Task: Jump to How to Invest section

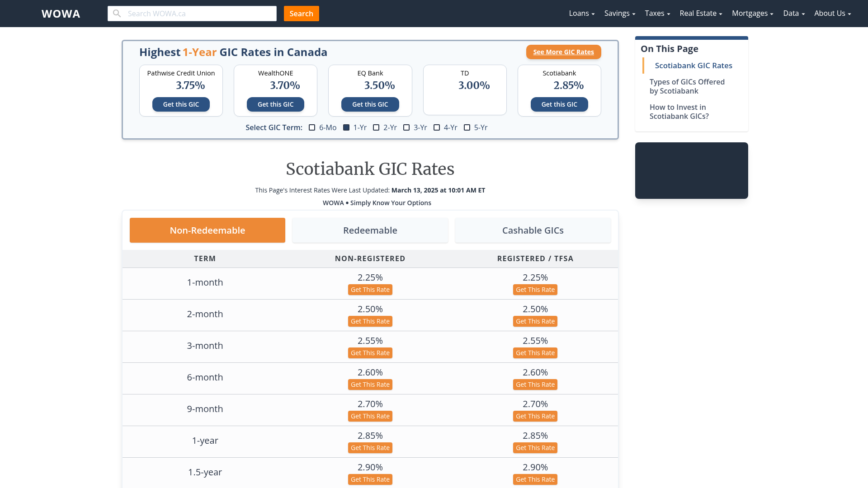Action: 679,112
